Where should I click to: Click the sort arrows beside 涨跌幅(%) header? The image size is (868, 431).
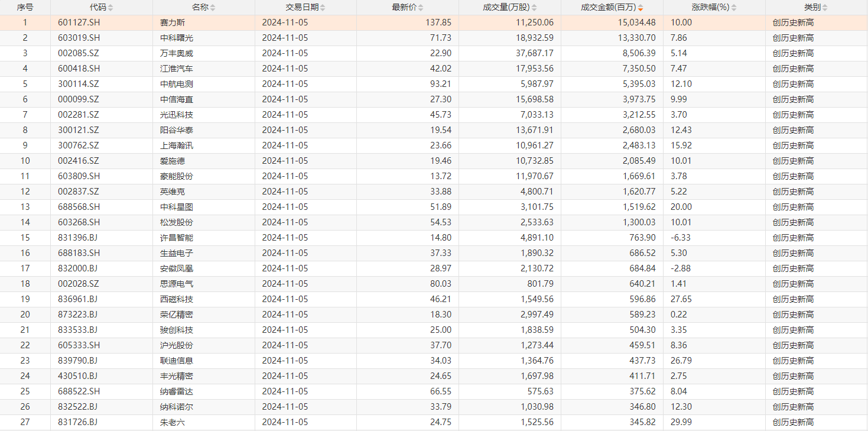734,8
